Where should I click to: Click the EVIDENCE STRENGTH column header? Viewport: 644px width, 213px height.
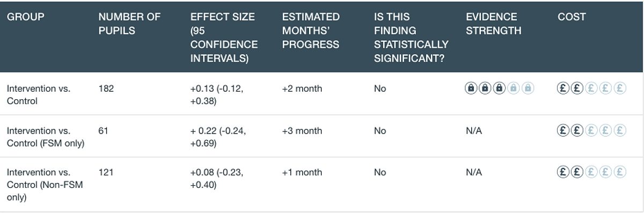pyautogui.click(x=493, y=24)
